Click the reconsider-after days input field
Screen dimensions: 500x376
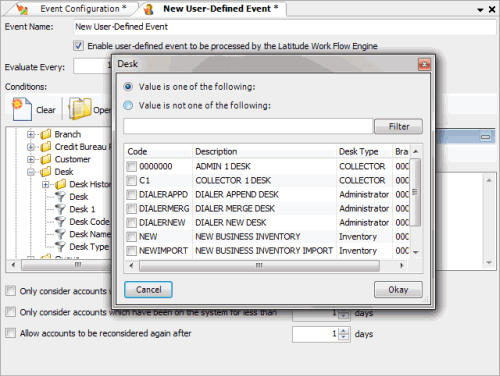[315, 334]
